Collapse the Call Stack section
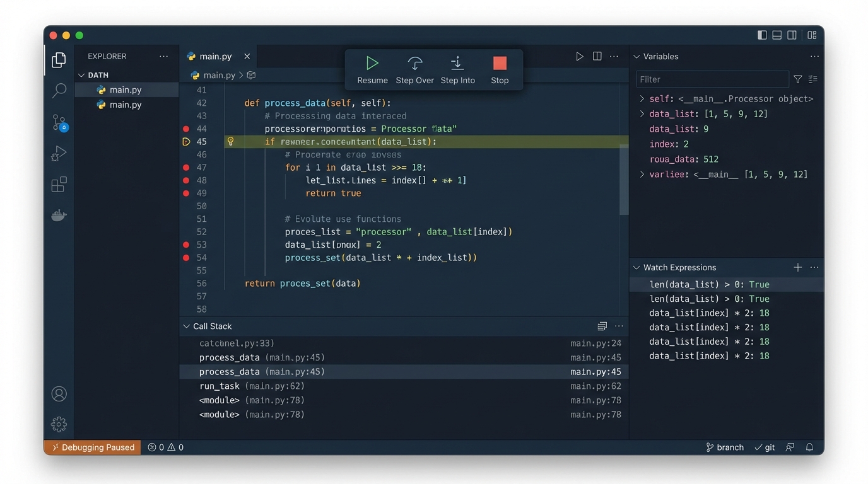 [186, 326]
